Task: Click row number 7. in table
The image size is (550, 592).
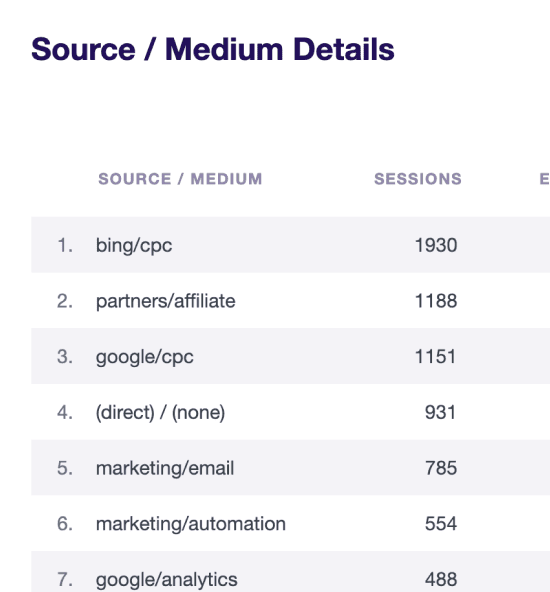Action: (x=65, y=579)
